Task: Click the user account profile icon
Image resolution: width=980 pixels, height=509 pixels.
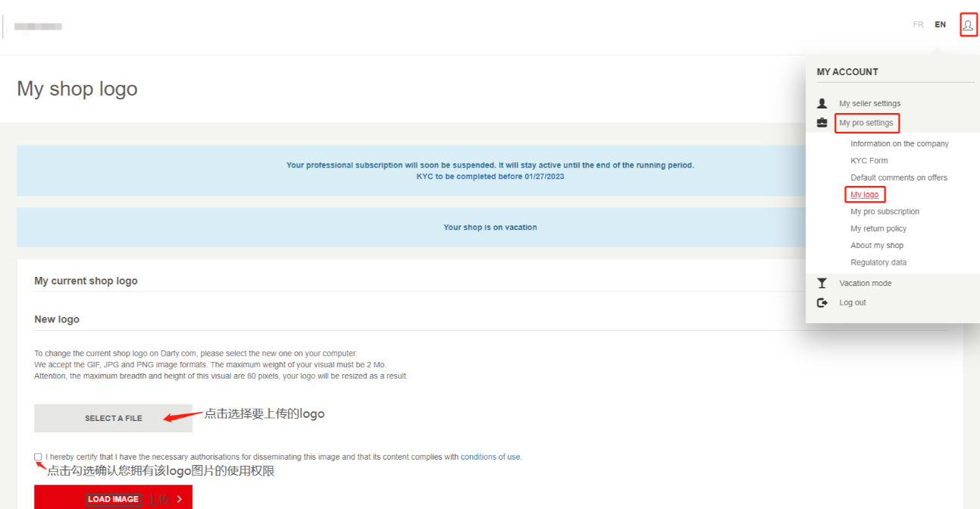Action: pos(968,25)
